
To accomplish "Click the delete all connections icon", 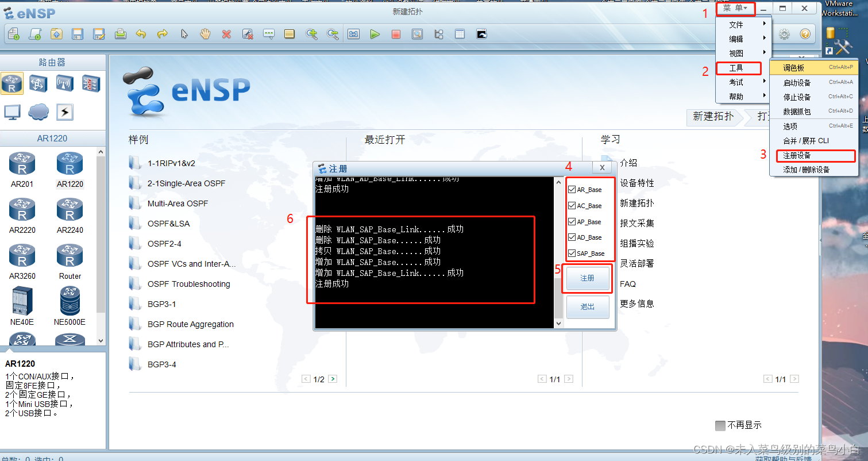I will pos(248,34).
